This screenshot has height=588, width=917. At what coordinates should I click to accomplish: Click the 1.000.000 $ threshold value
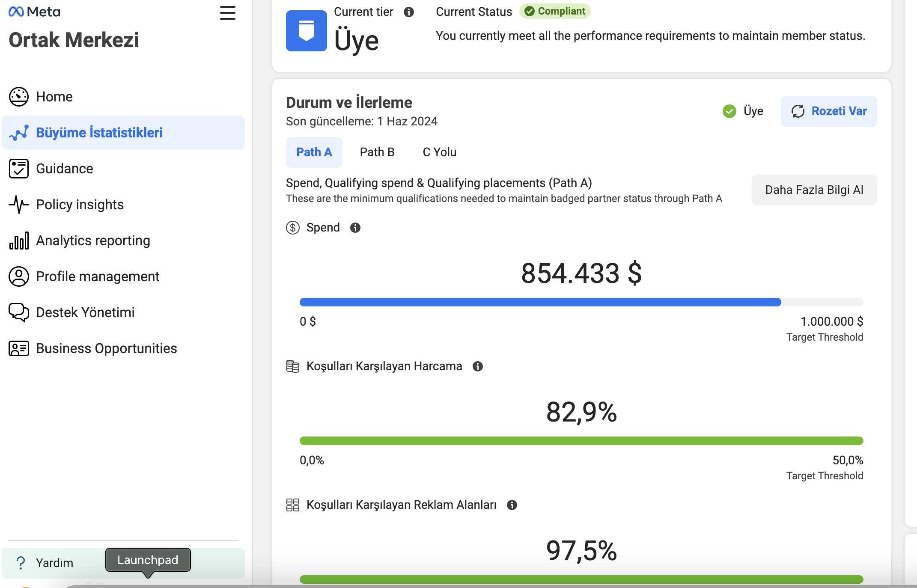coord(832,321)
